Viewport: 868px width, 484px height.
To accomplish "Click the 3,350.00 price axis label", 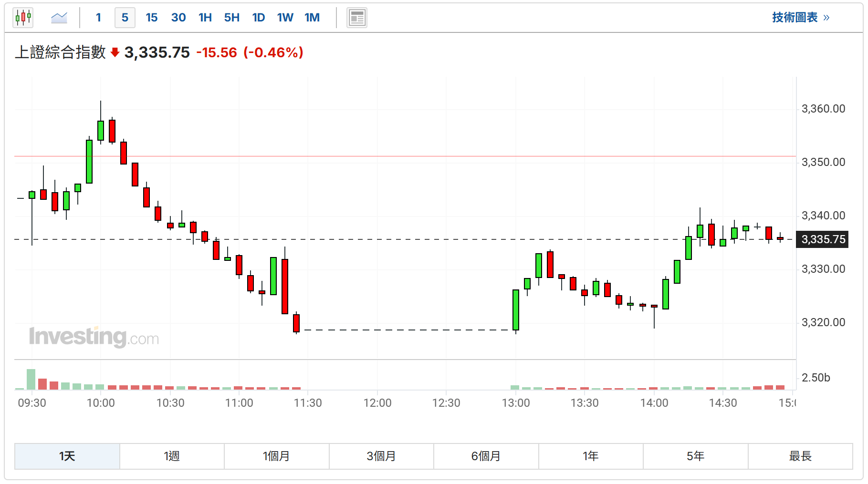I will [823, 162].
